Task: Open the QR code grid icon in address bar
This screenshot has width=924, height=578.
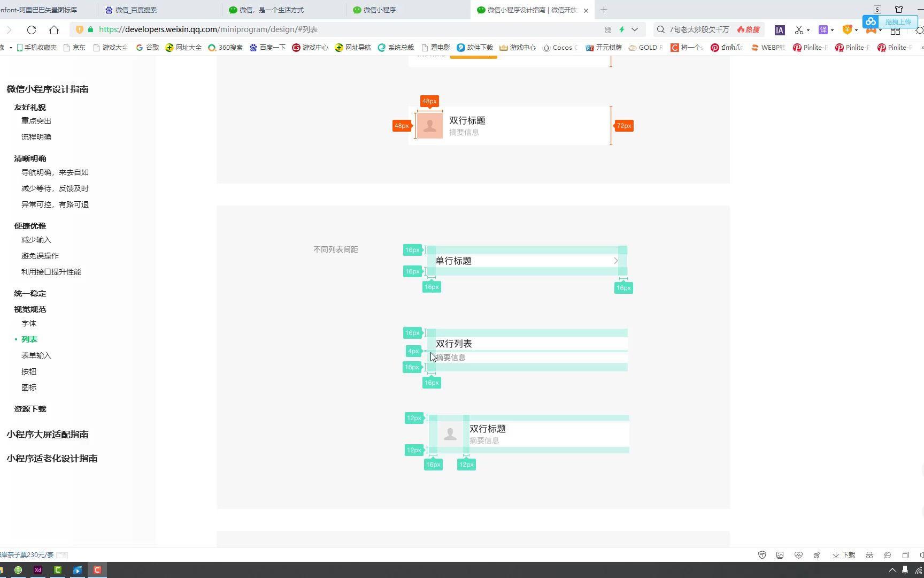Action: (x=608, y=30)
